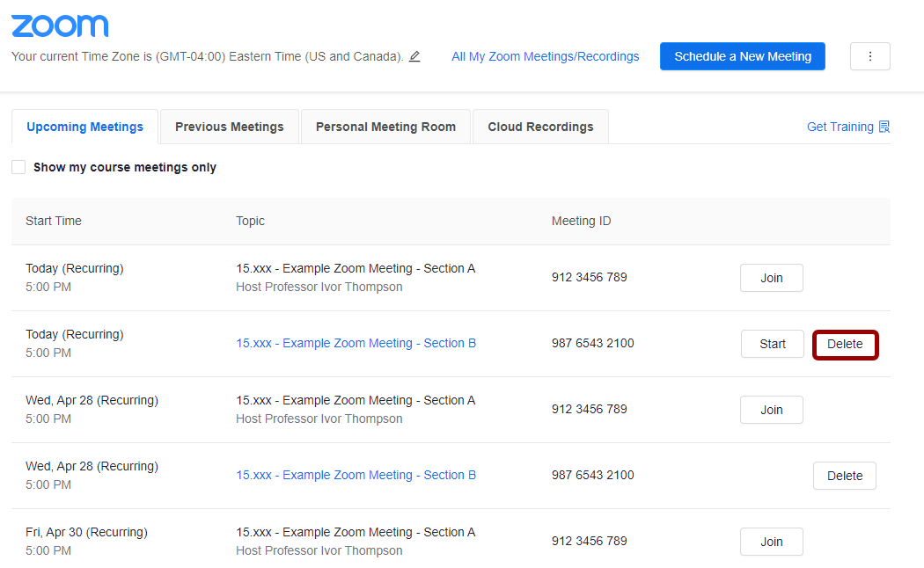The height and width of the screenshot is (568, 924).
Task: Delete the Wed, Apr 28 Section B meeting
Action: pyautogui.click(x=844, y=476)
